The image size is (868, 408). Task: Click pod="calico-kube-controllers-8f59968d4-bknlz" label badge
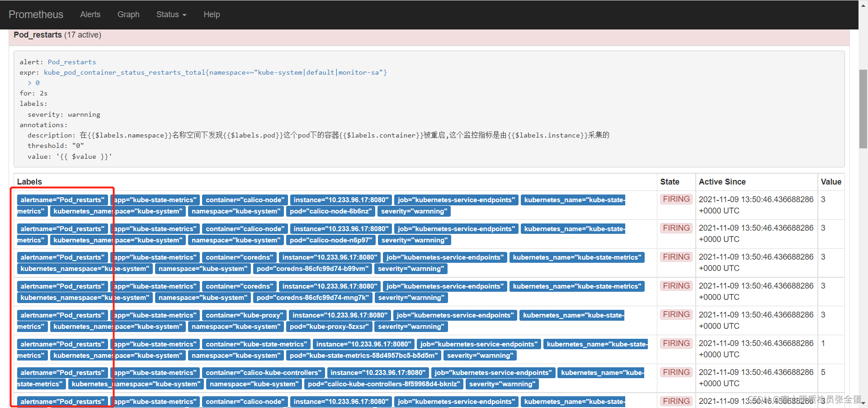(384, 384)
